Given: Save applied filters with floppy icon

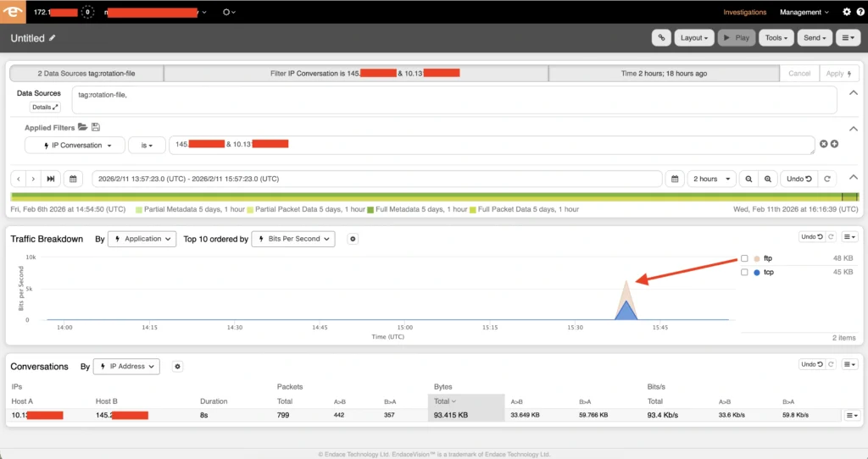Looking at the screenshot, I should (x=96, y=127).
